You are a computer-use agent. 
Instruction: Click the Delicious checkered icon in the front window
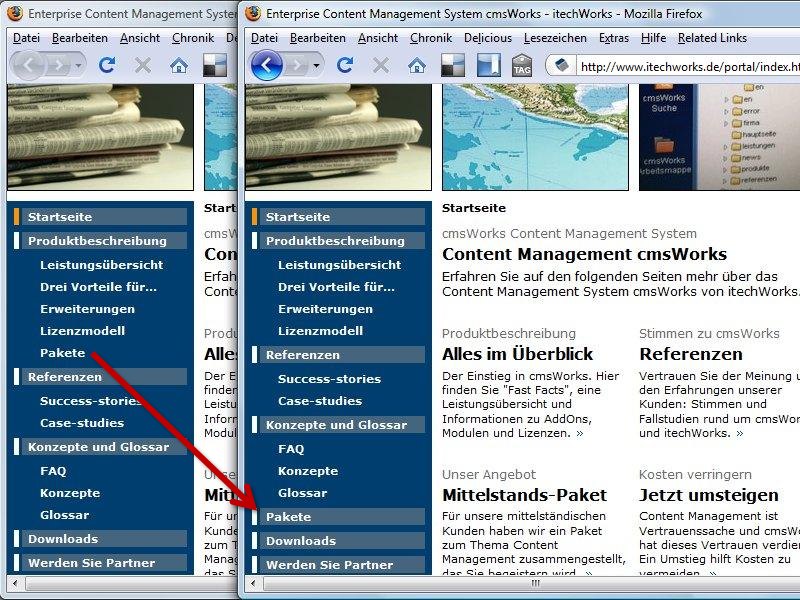[x=453, y=65]
